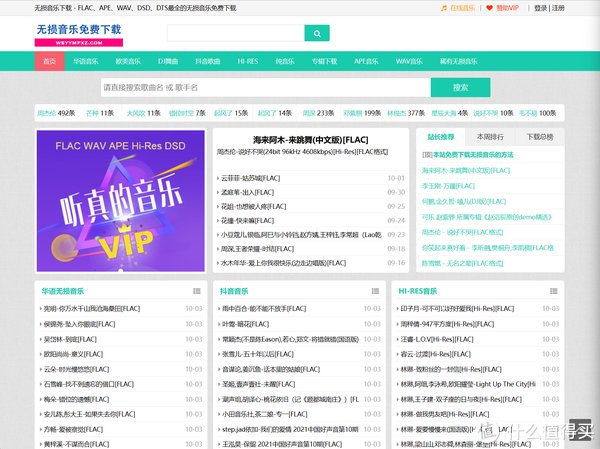This screenshot has height=449, width=600.
Task: Click the 周杰伦 492条 tag
Action: click(x=56, y=113)
